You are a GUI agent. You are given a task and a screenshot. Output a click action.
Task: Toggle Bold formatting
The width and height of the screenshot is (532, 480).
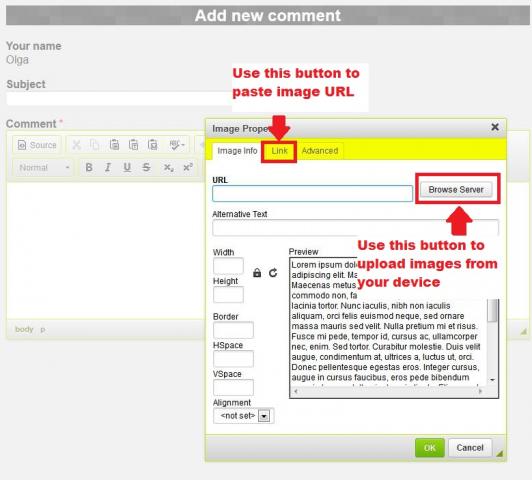pyautogui.click(x=89, y=168)
